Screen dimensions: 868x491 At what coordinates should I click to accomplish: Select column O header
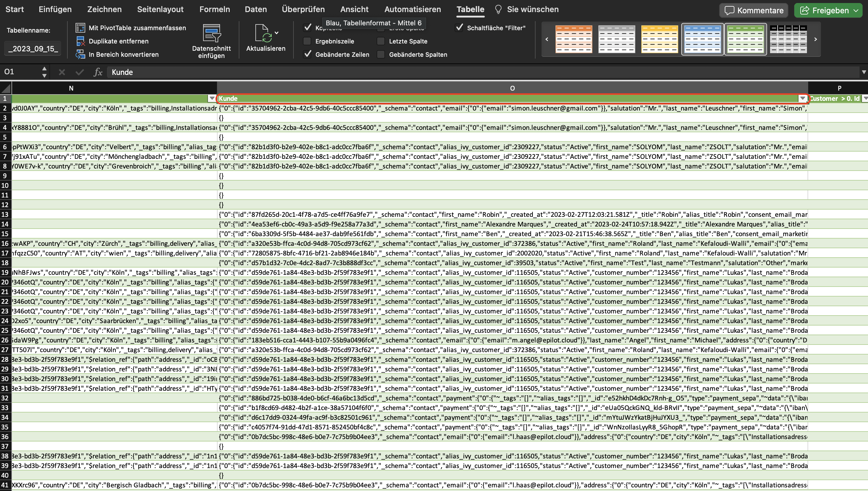tap(512, 88)
